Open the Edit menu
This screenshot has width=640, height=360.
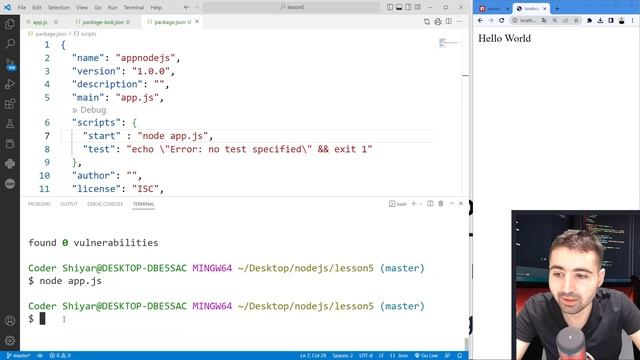point(37,7)
